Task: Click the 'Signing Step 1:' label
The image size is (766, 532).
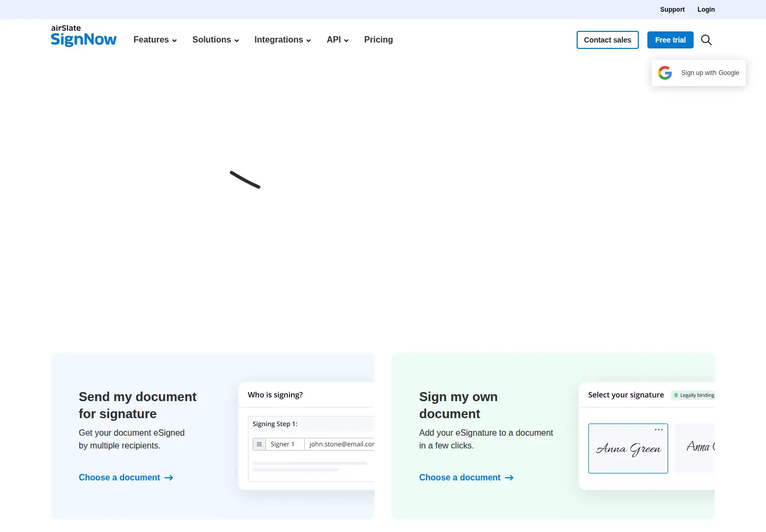Action: [x=275, y=424]
